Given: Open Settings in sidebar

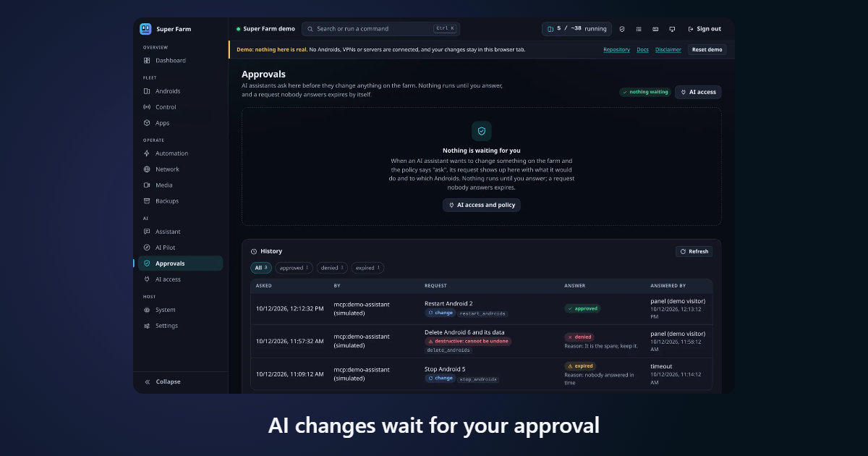Looking at the screenshot, I should 181,326.
